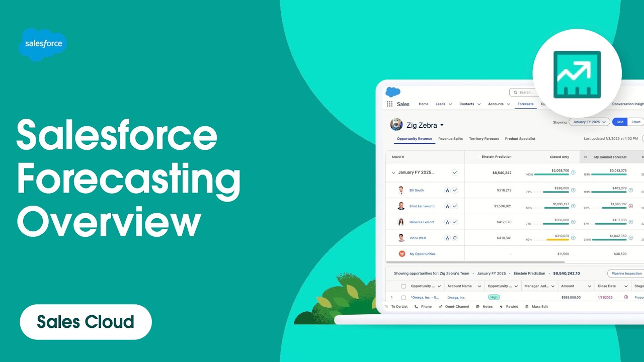Open Account Name column menu chevron
The height and width of the screenshot is (362, 644).
(x=479, y=286)
